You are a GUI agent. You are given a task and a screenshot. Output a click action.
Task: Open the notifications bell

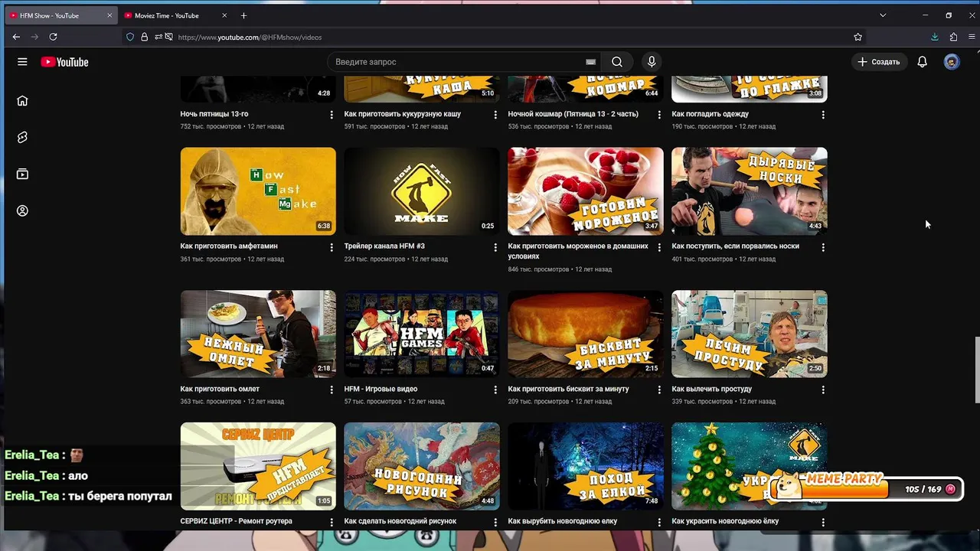point(922,62)
